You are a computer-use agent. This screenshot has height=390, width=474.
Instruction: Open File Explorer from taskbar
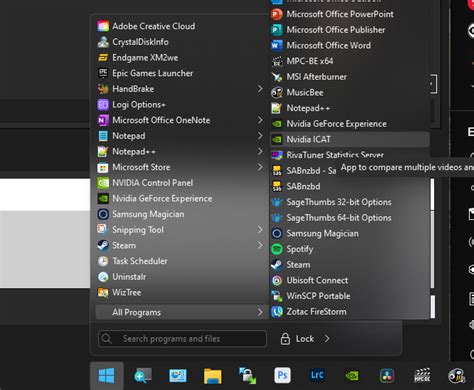click(x=213, y=376)
